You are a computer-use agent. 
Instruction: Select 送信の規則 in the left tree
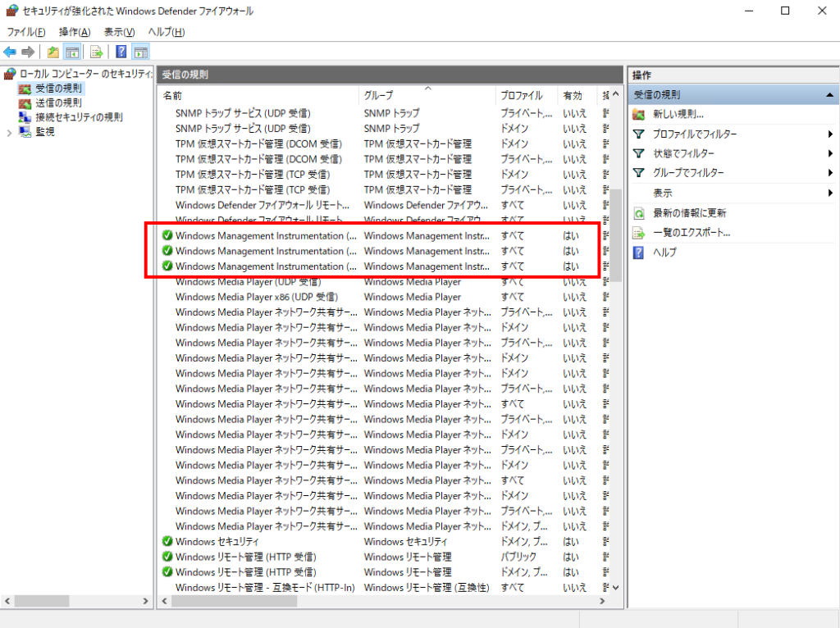[x=58, y=102]
